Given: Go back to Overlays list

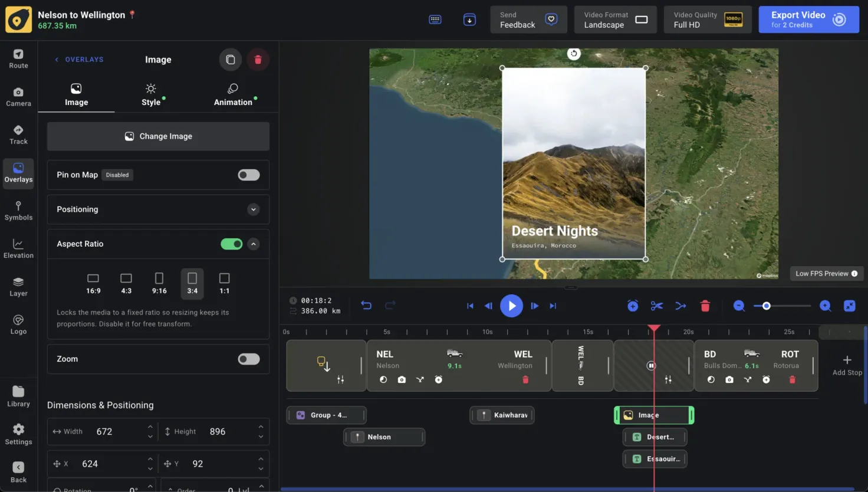Looking at the screenshot, I should click(79, 60).
